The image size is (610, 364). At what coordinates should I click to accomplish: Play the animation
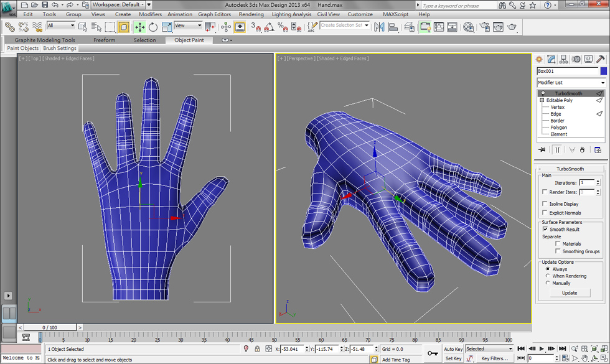point(542,349)
